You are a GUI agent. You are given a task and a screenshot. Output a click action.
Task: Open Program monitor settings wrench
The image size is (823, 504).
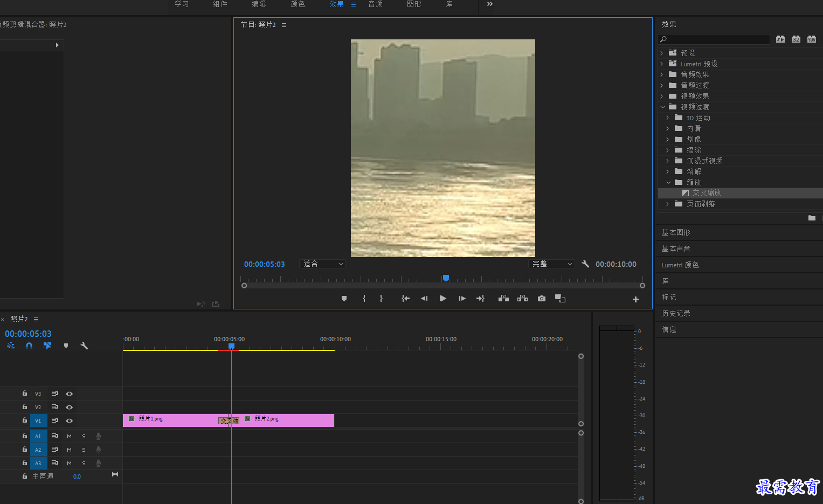585,264
